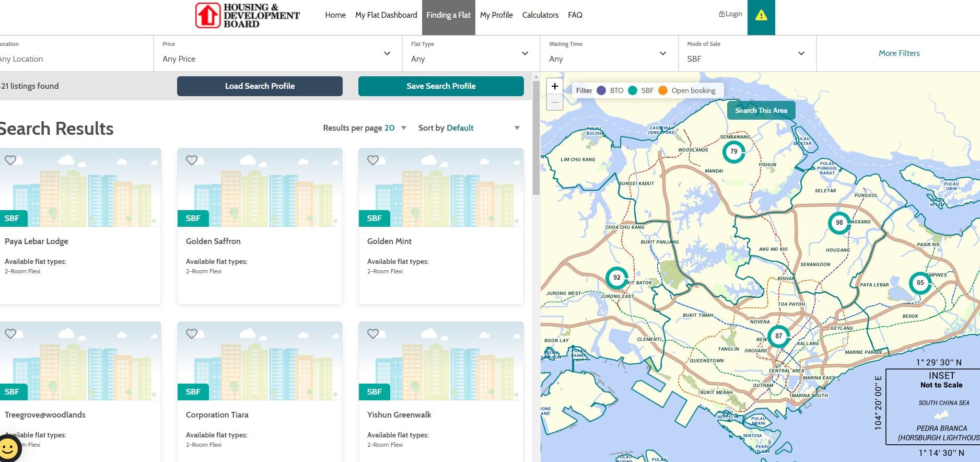Image resolution: width=980 pixels, height=462 pixels.
Task: Click the map cluster marker labeled 87
Action: [x=778, y=336]
